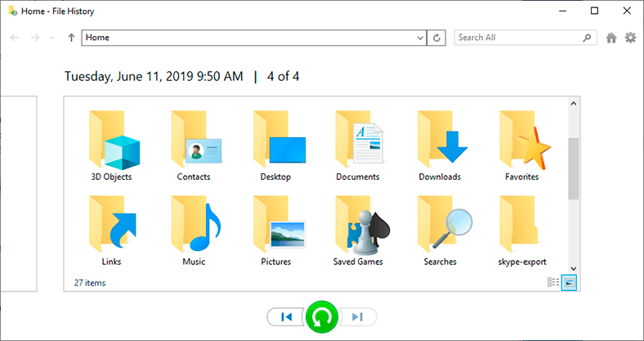644x341 pixels.
Task: Switch to large icons view
Action: (x=570, y=282)
